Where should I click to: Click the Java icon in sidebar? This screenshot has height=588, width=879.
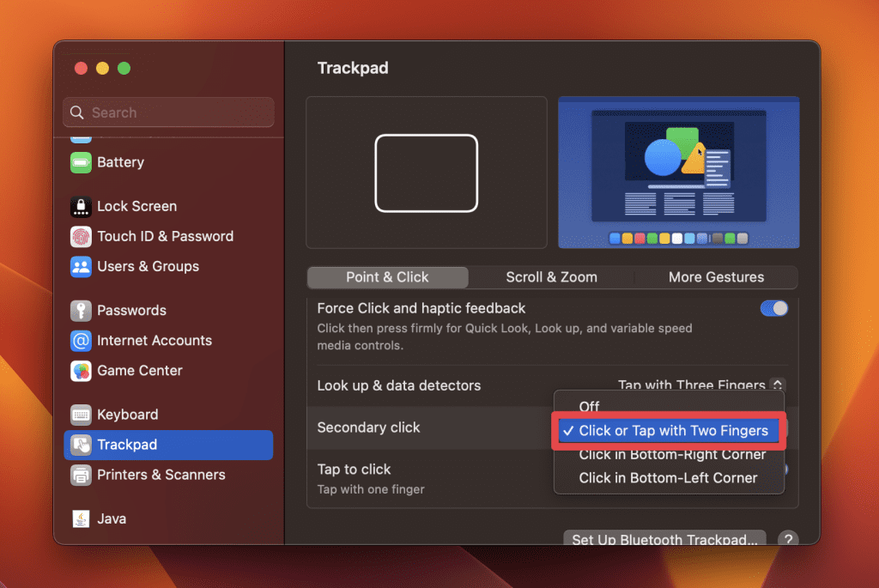(x=81, y=518)
